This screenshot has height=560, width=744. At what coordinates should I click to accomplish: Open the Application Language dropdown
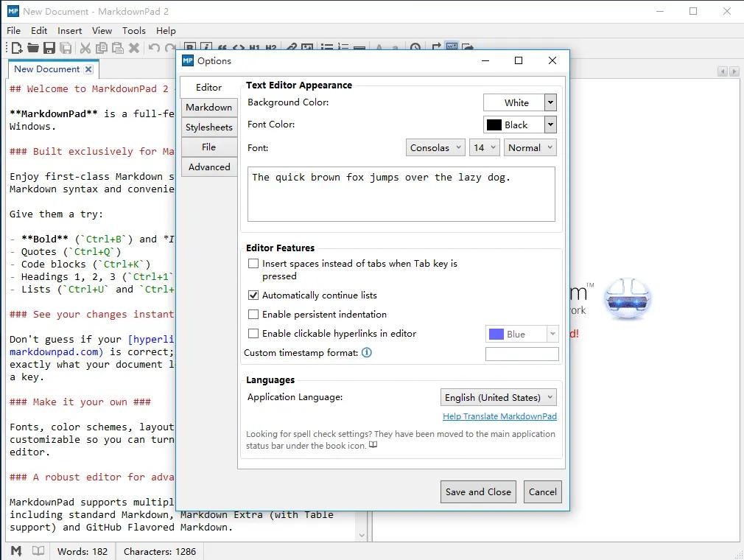coord(498,397)
